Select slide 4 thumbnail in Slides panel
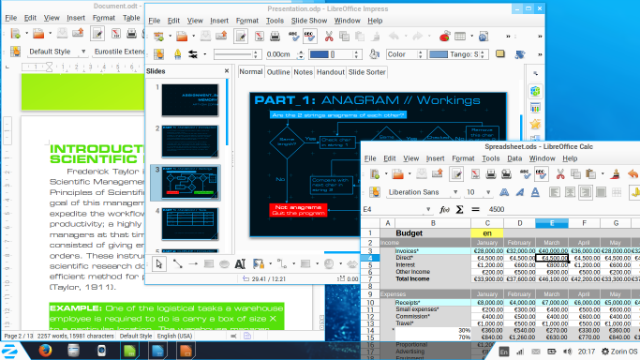This screenshot has width=640, height=360. click(190, 223)
